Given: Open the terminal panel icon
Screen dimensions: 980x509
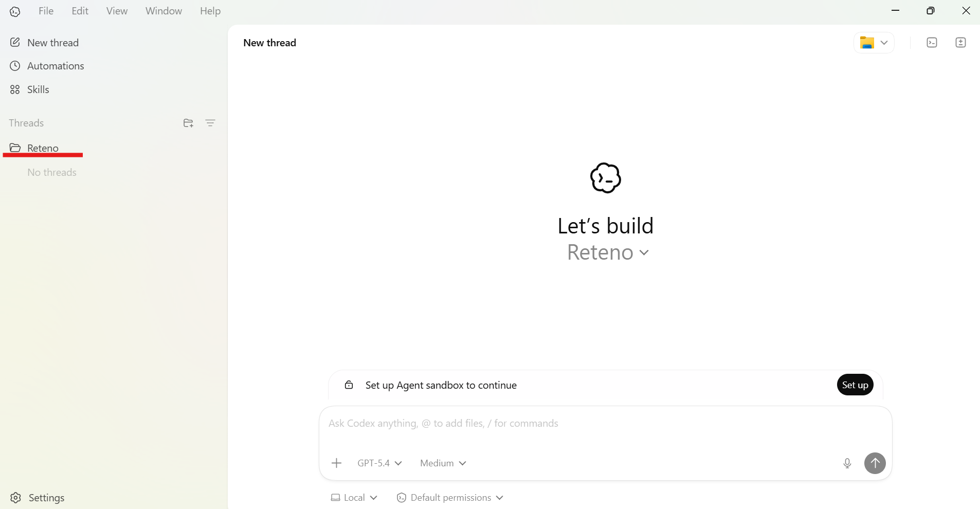Looking at the screenshot, I should point(932,43).
